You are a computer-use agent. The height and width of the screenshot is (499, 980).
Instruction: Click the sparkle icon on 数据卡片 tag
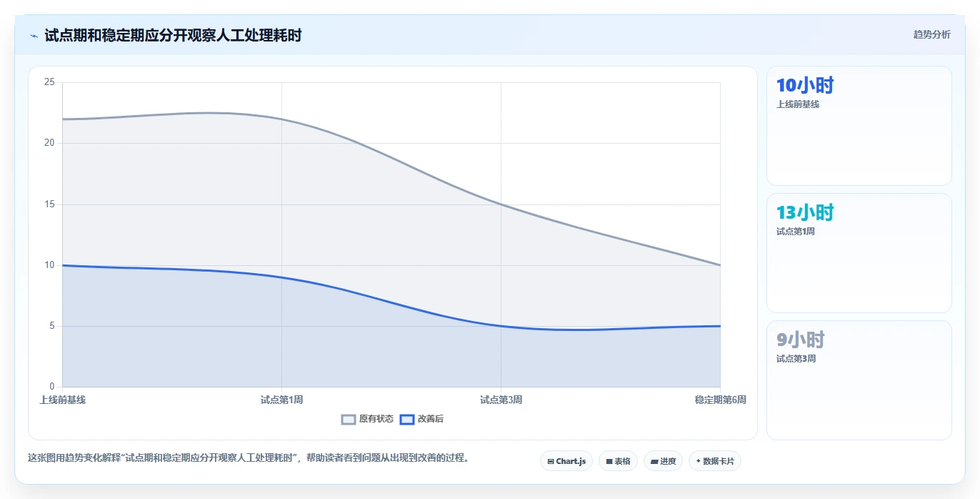pyautogui.click(x=699, y=461)
